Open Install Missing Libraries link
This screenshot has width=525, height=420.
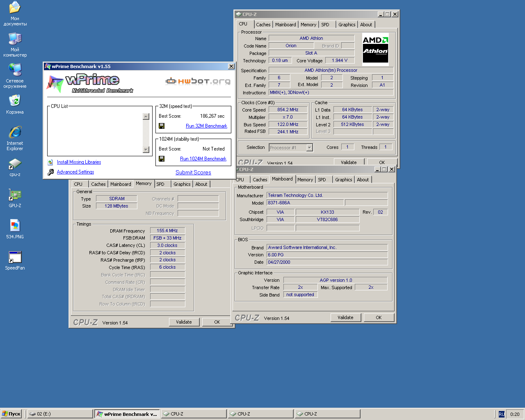[79, 162]
